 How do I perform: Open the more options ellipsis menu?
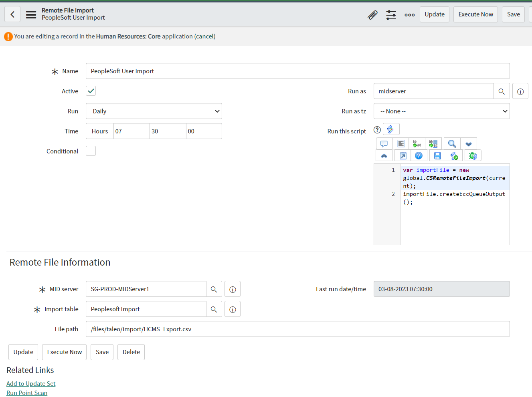[409, 15]
